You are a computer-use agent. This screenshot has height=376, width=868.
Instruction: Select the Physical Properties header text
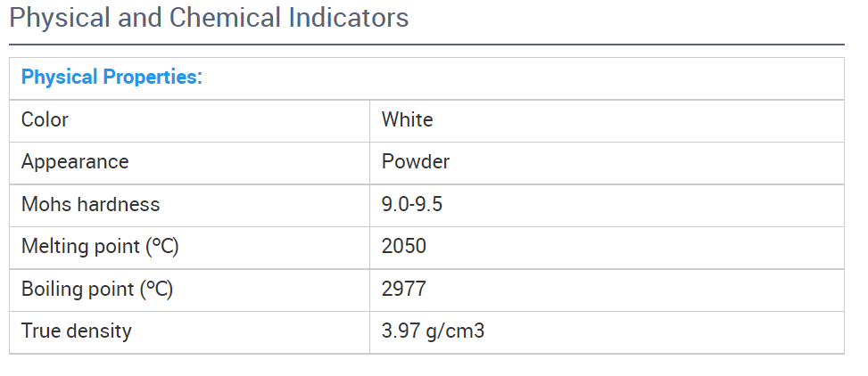[x=112, y=77]
